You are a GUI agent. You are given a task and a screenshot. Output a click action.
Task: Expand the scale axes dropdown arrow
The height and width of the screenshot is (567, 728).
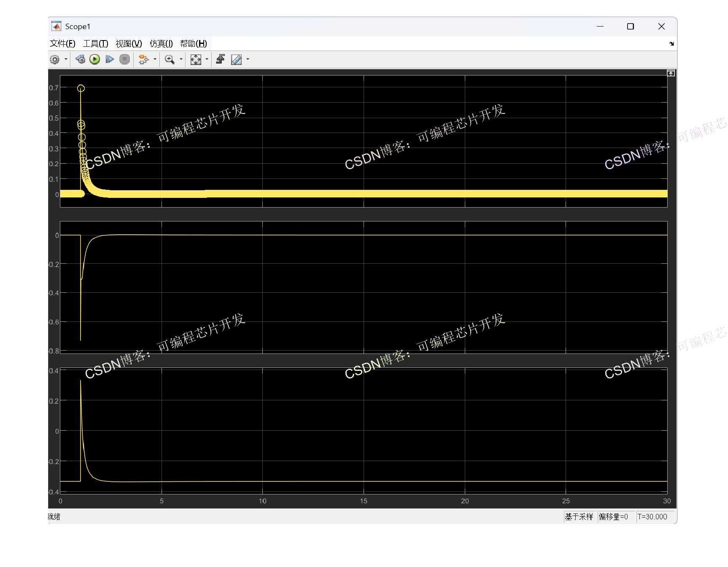click(207, 59)
